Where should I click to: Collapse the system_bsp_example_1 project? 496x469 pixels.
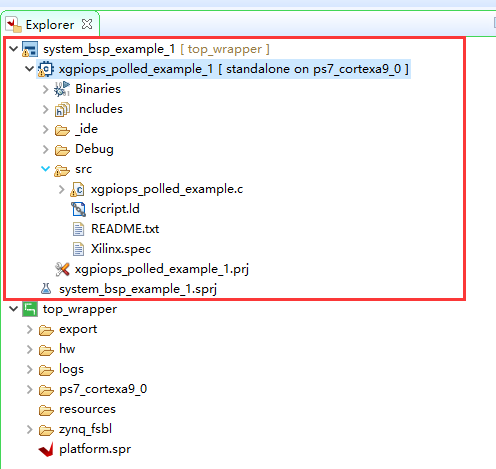[x=13, y=49]
